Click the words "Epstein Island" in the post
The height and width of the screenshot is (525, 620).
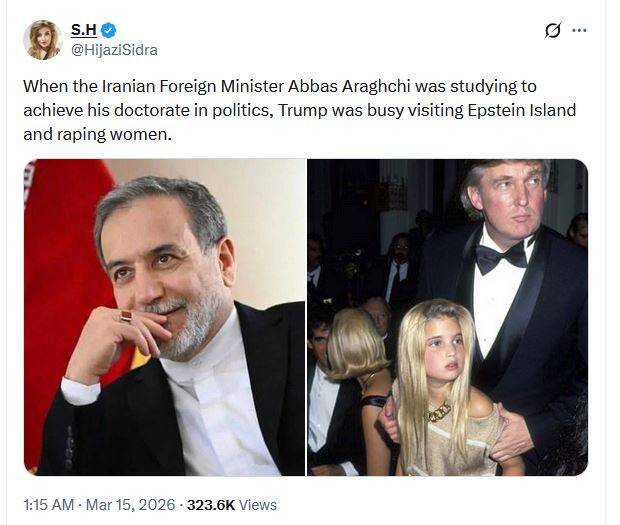point(522,110)
